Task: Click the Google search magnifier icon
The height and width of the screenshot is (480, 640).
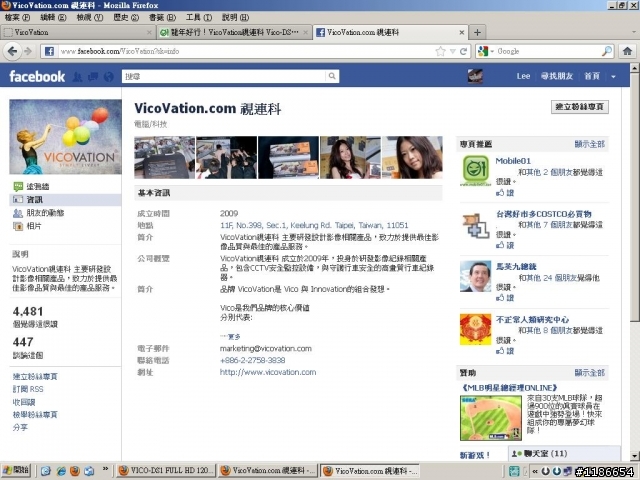Action: pos(607,51)
